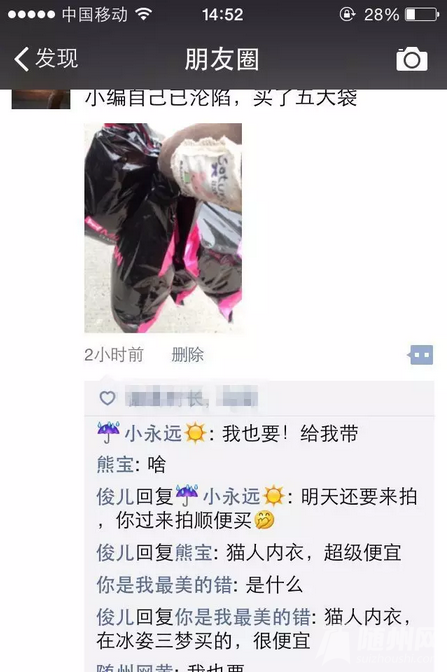Tap the blurred names in the likes row

point(192,397)
